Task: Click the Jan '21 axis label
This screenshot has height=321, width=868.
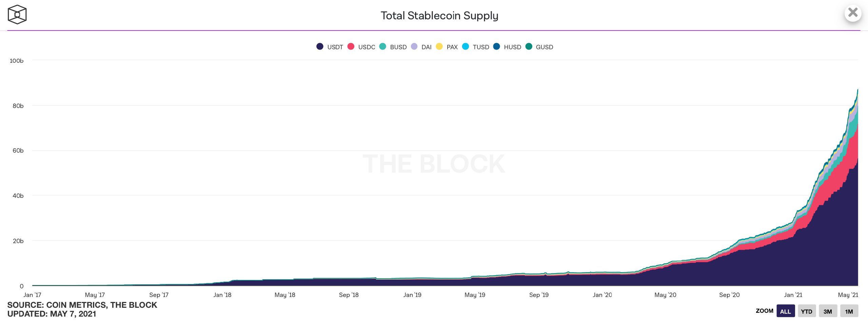Action: pos(793,295)
